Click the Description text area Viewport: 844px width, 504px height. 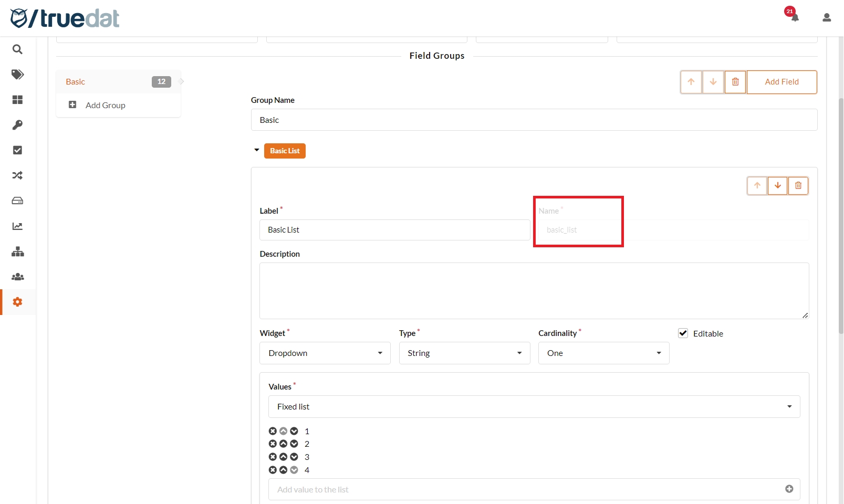(x=534, y=291)
